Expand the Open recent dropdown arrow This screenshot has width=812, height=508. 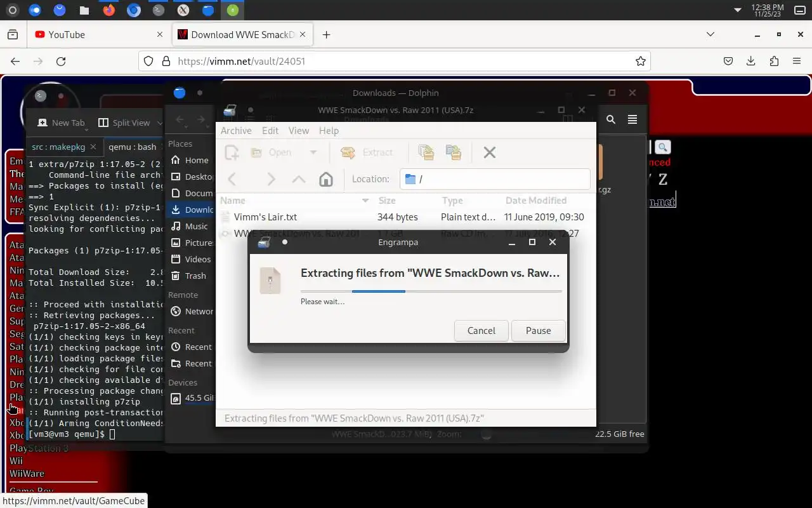(x=313, y=152)
